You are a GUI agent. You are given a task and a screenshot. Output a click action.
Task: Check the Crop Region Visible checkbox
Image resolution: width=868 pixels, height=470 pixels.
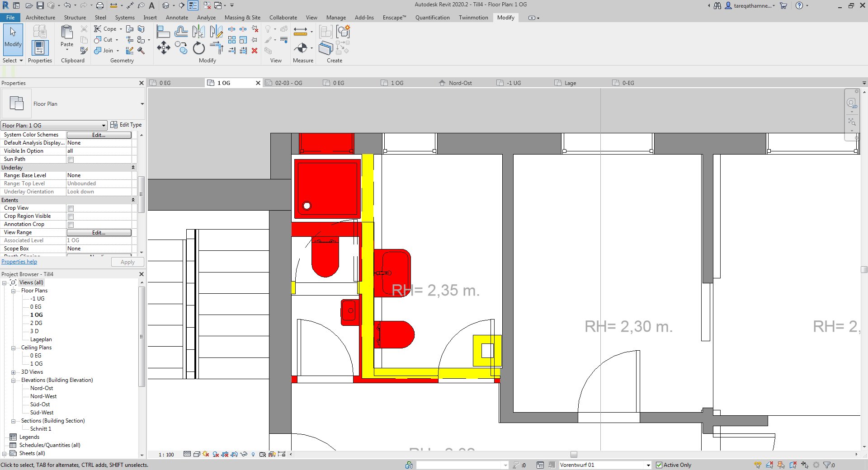pos(71,216)
